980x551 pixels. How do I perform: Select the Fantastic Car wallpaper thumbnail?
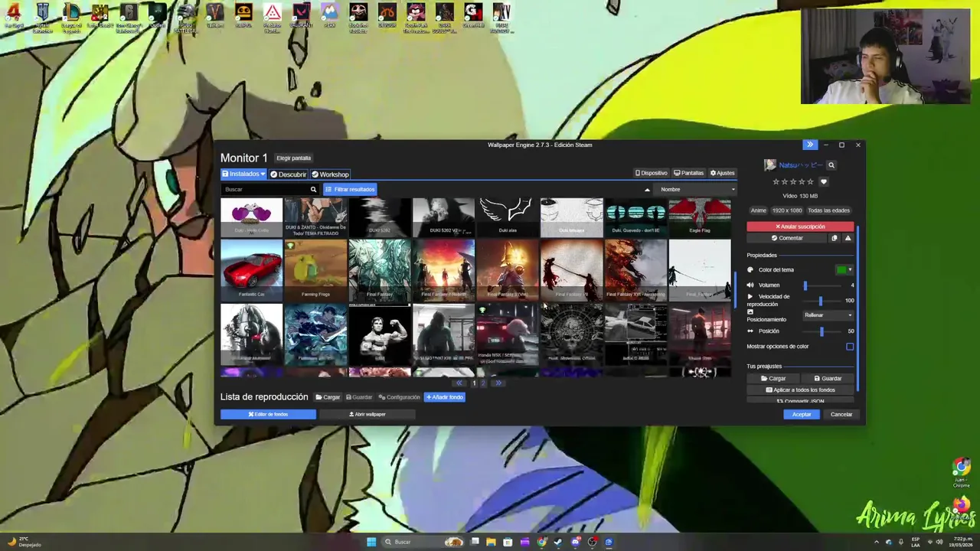[x=252, y=269]
